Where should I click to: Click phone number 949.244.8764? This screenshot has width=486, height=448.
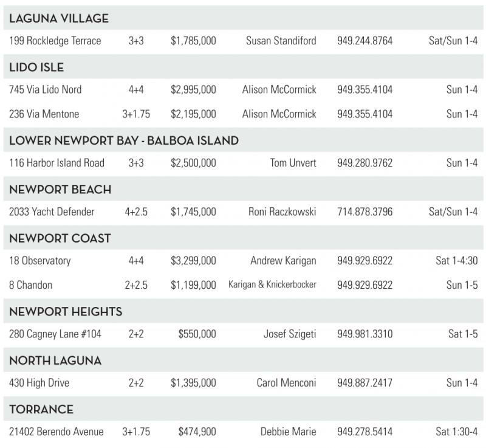tap(364, 41)
